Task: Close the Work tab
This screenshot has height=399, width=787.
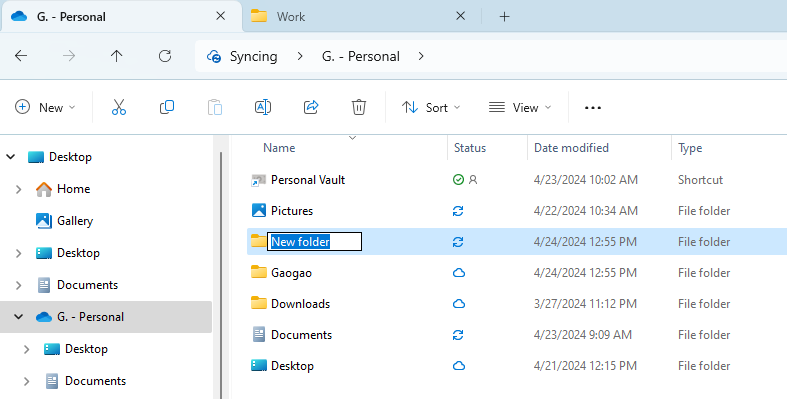Action: point(460,16)
